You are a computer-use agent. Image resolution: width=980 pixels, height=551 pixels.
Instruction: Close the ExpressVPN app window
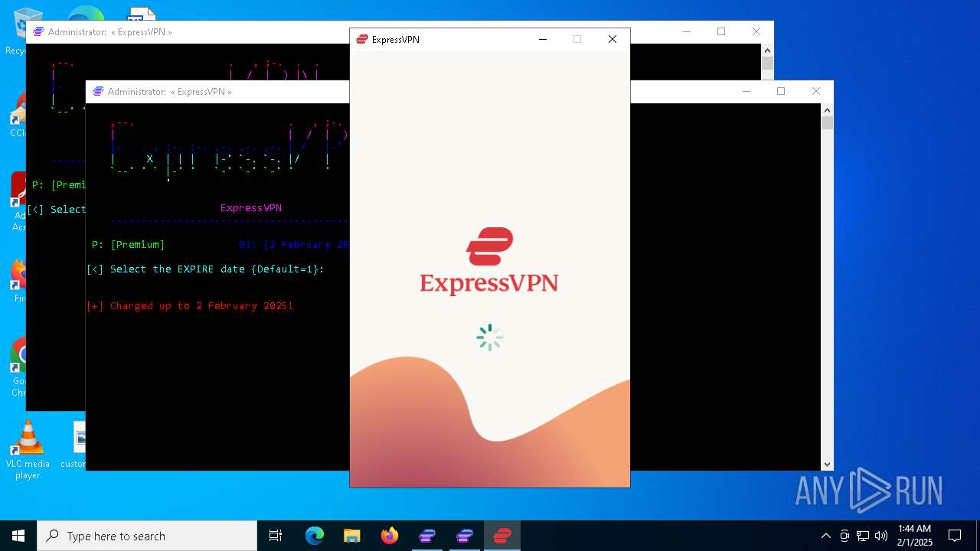[x=612, y=40]
